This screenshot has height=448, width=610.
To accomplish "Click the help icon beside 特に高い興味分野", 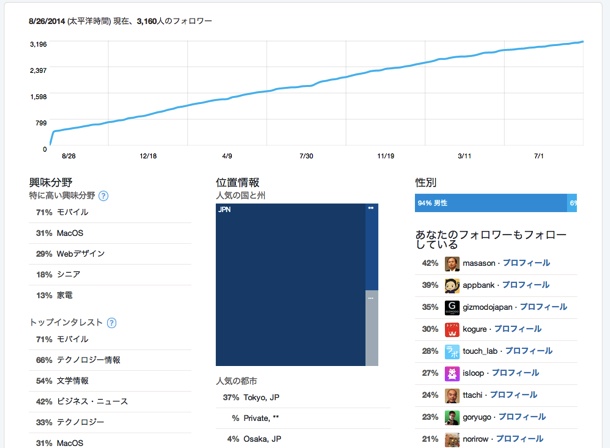I will 103,196.
